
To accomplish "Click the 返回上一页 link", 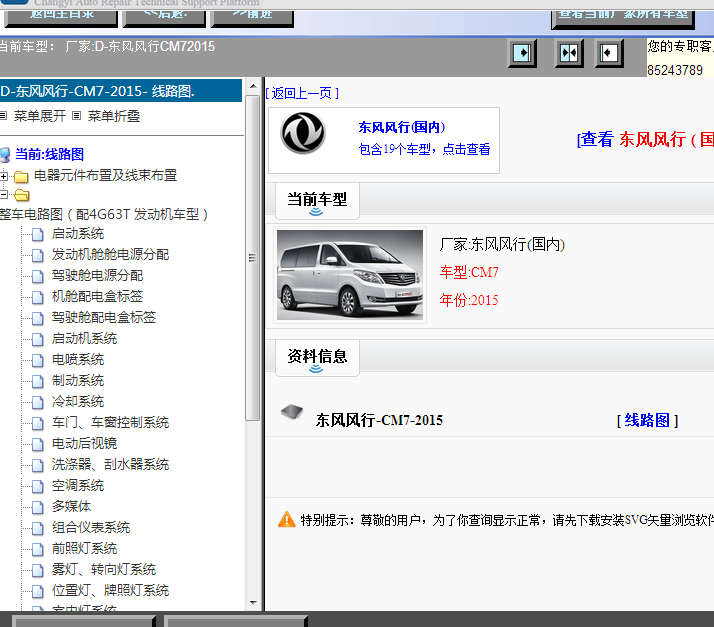I will pos(302,93).
